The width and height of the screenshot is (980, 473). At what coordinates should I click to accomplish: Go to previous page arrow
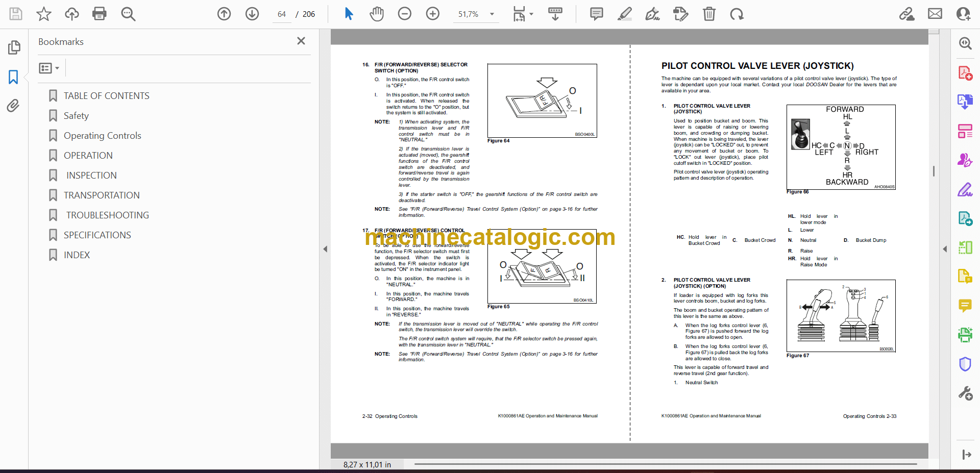pos(224,14)
